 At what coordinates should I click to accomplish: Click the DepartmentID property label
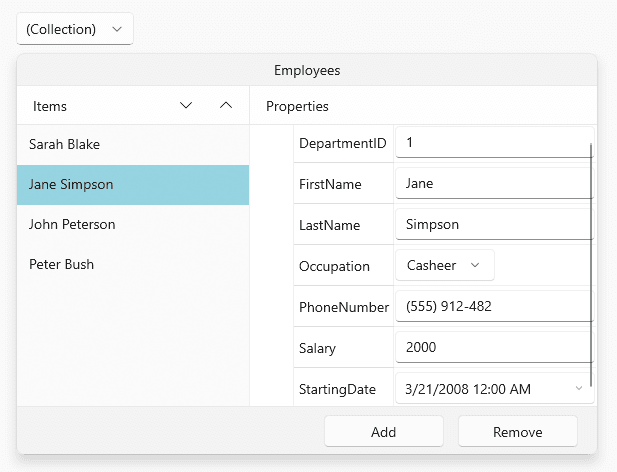point(343,143)
